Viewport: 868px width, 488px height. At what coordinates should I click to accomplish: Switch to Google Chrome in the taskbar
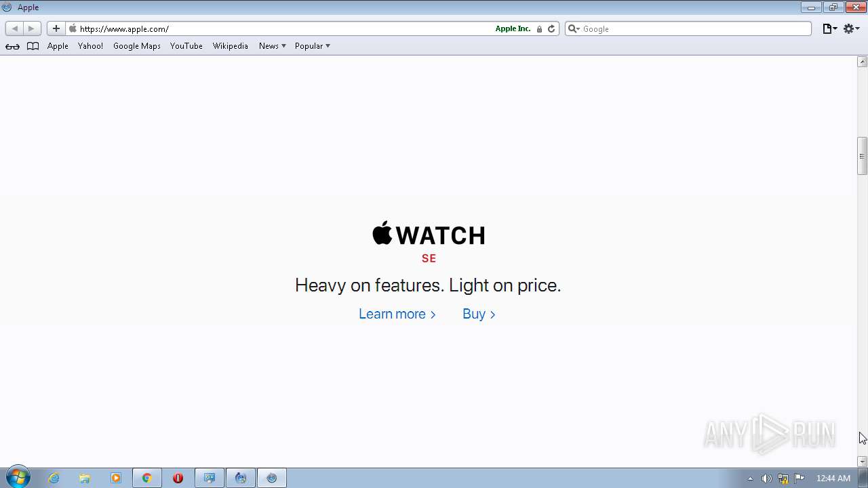click(x=147, y=478)
